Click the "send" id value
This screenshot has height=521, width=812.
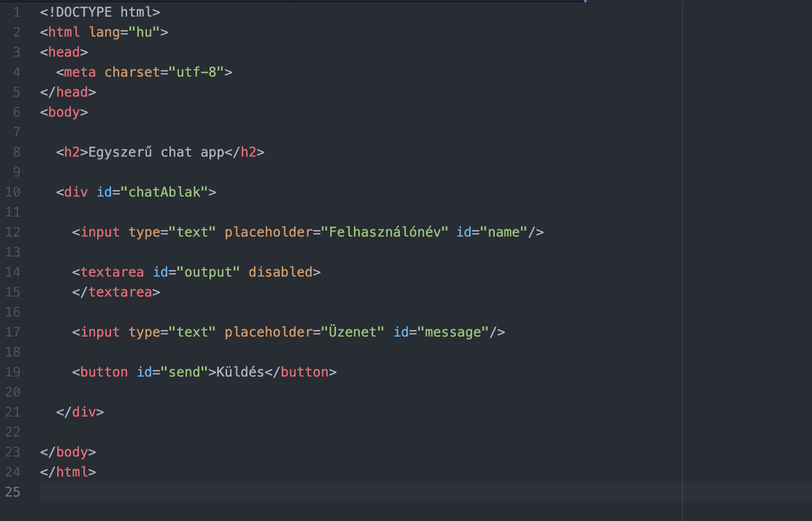point(184,372)
